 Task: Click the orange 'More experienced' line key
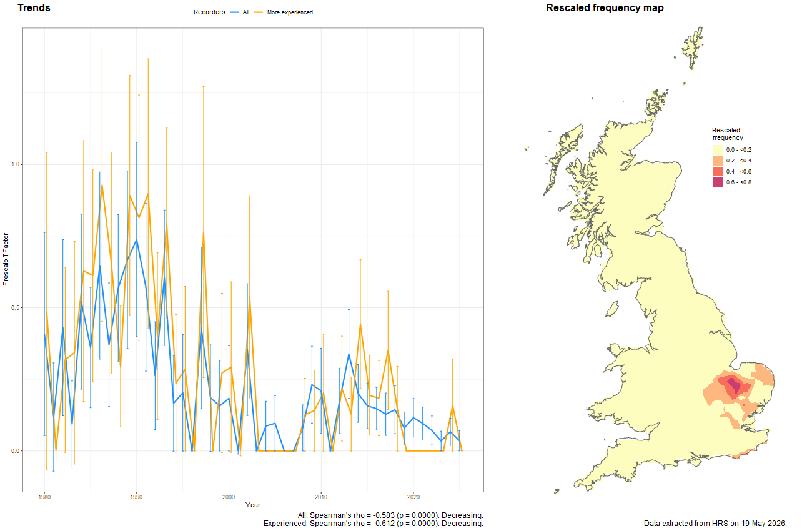pos(259,12)
